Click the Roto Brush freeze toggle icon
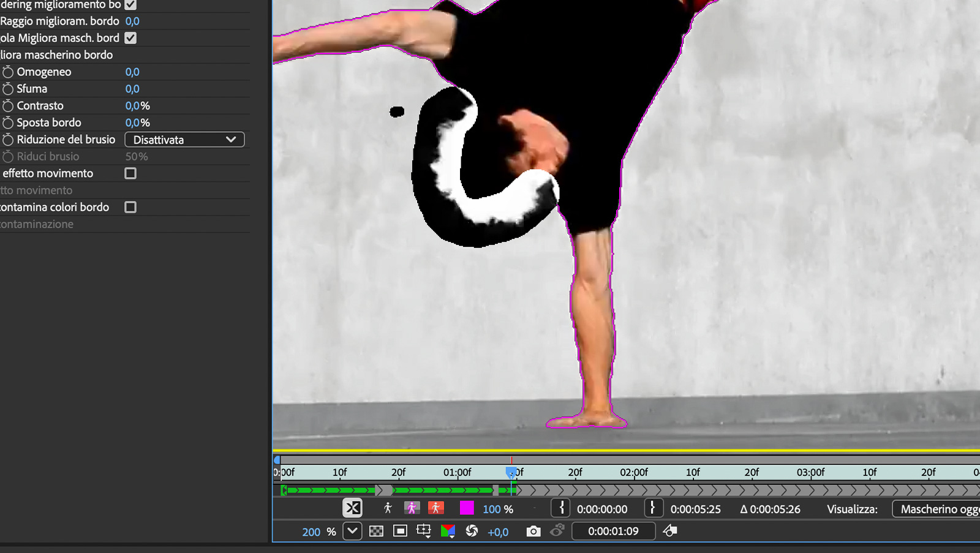980x553 pixels. pos(352,508)
